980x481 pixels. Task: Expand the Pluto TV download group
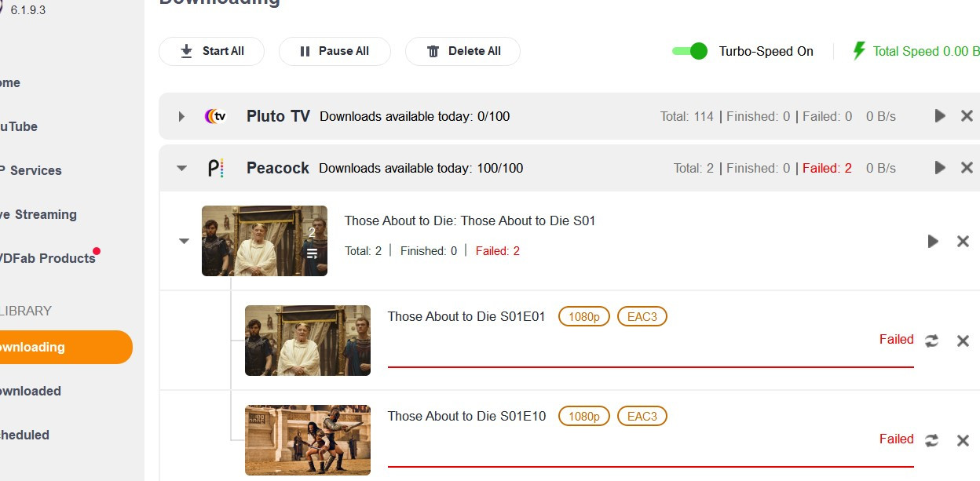coord(181,116)
